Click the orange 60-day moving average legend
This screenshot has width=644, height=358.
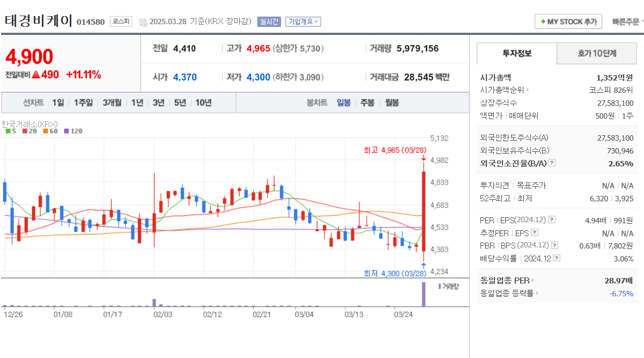(50, 131)
